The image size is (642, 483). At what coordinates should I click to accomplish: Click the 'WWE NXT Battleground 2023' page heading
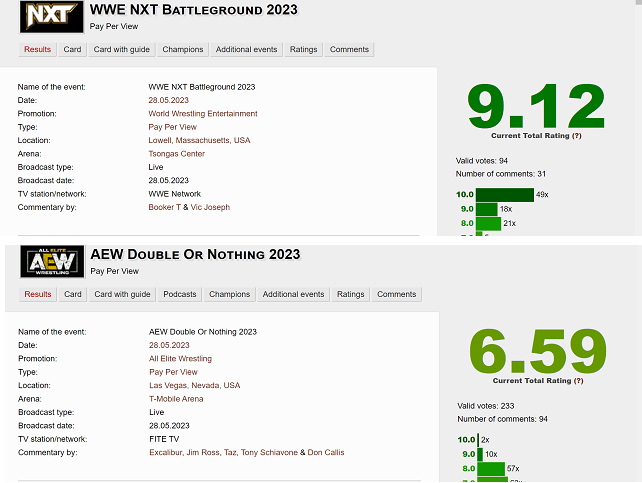[x=194, y=10]
